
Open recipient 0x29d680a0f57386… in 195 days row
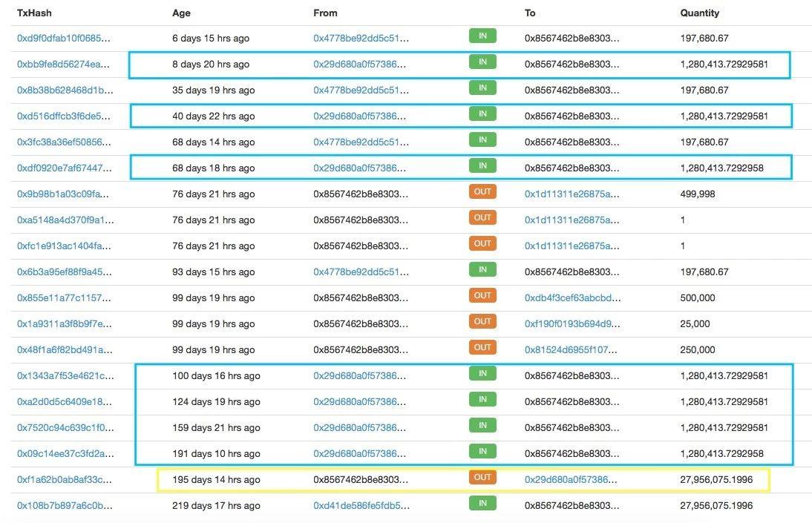[x=571, y=479]
